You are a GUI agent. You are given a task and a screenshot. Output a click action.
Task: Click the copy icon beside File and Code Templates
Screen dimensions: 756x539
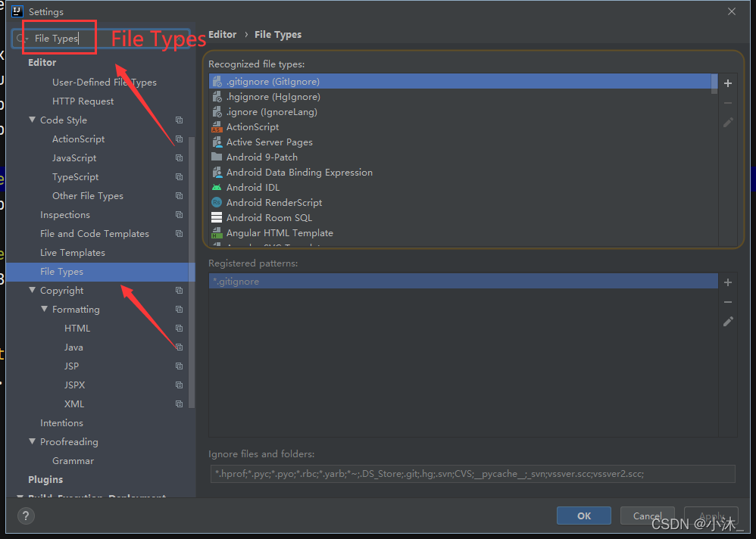click(179, 234)
